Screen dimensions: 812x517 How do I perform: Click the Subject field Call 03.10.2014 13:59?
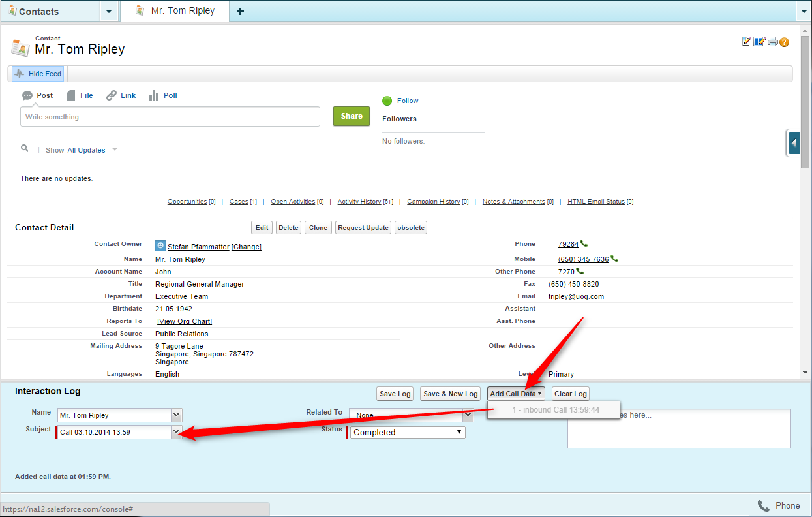click(x=114, y=432)
